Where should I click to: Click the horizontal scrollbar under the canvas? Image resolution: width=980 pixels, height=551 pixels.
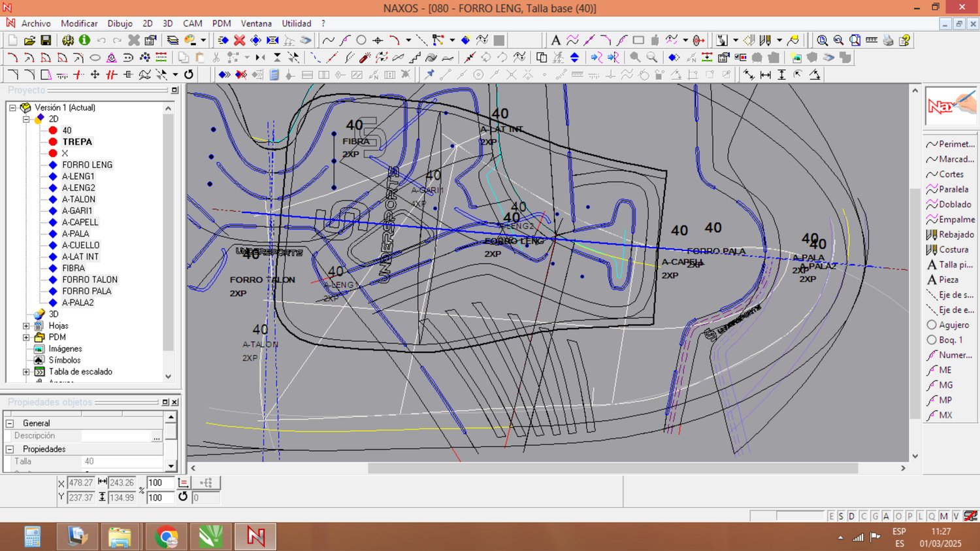pyautogui.click(x=612, y=468)
